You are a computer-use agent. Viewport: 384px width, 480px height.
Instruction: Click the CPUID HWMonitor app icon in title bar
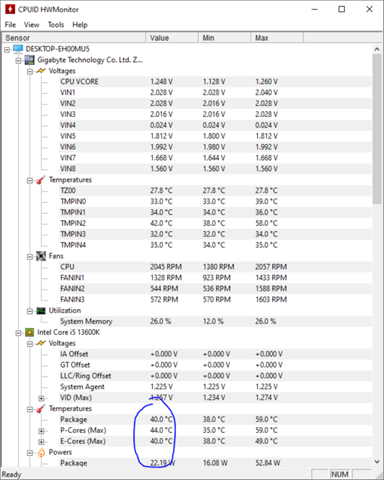[x=10, y=9]
